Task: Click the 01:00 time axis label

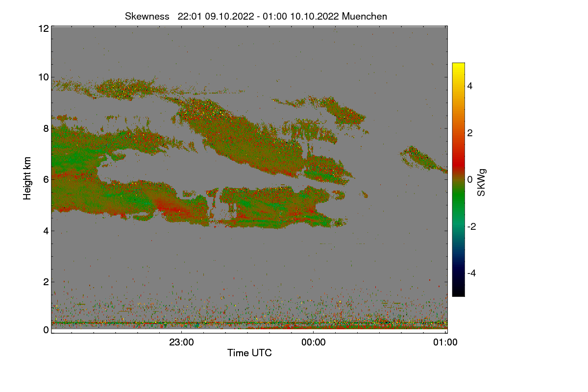Action: pos(445,343)
